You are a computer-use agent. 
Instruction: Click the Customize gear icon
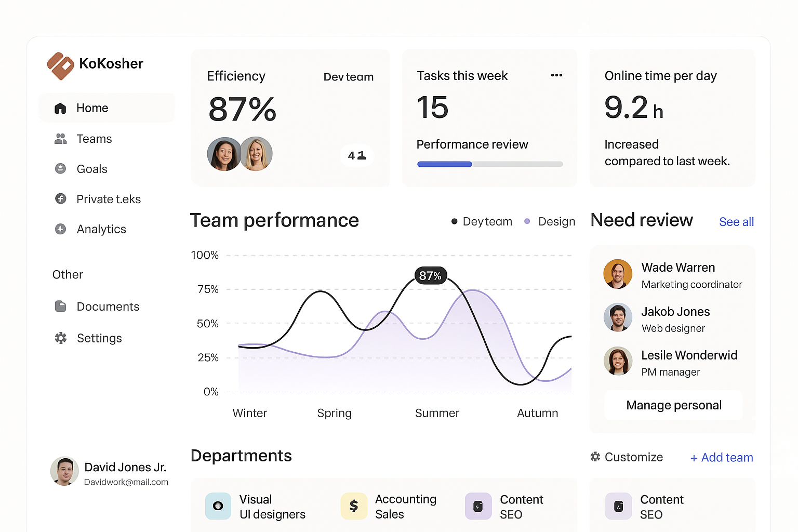coord(595,457)
